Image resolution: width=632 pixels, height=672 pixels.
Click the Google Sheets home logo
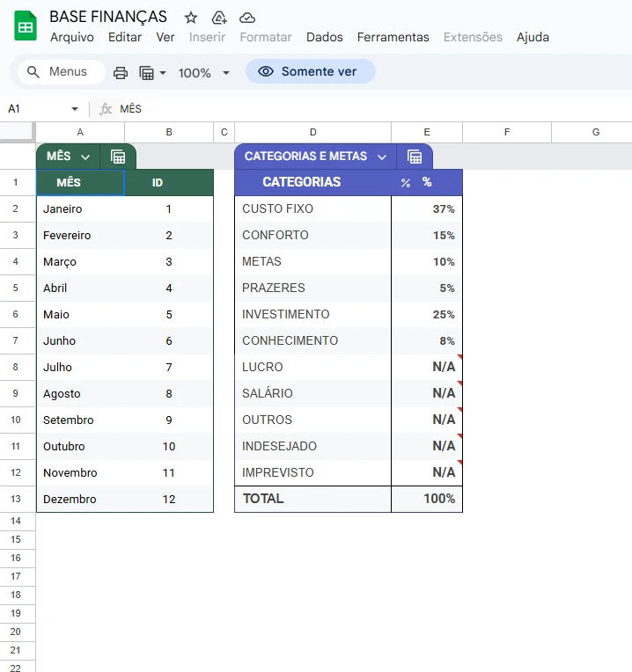pos(26,26)
